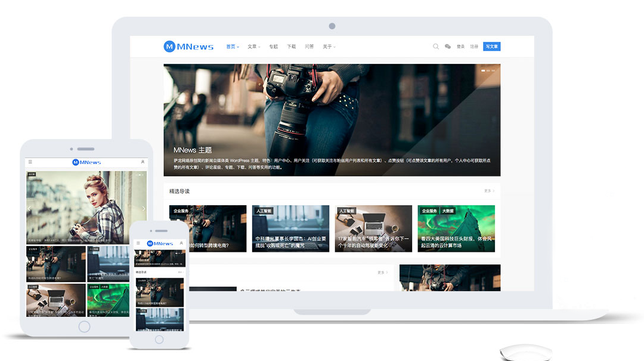
Task: Click the user profile icon on the tablet mockup
Action: [x=142, y=162]
